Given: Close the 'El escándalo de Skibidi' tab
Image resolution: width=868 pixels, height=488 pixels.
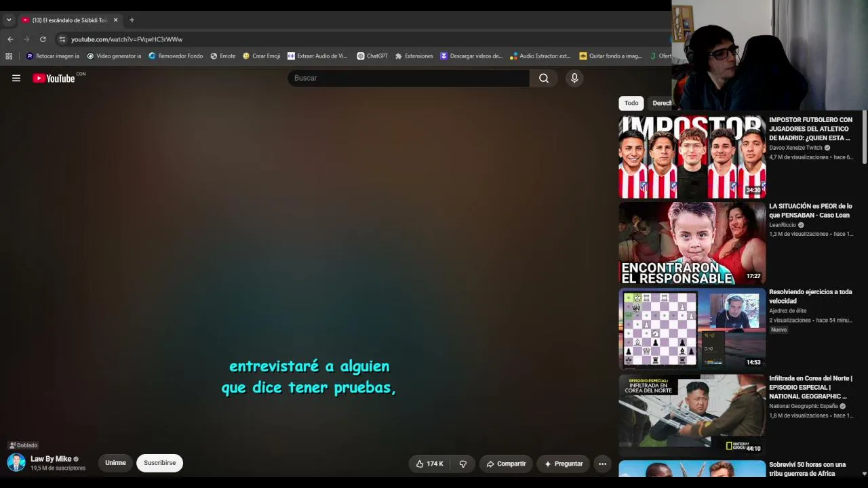Looking at the screenshot, I should click(115, 20).
